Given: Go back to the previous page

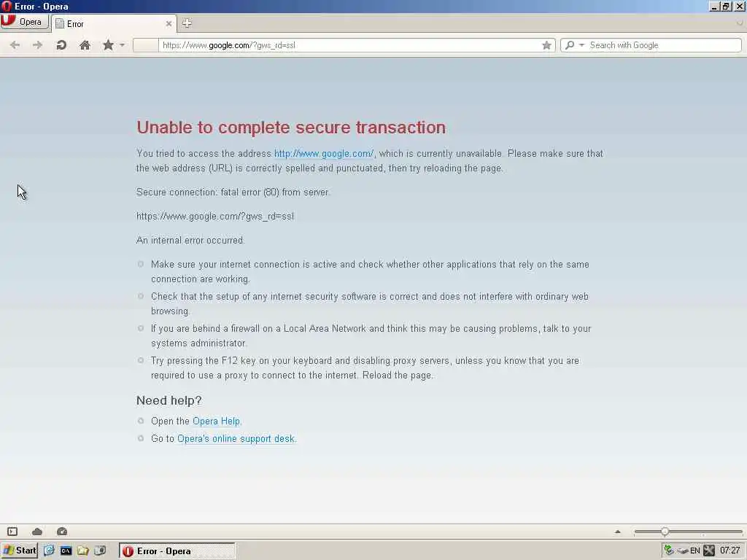Looking at the screenshot, I should pos(15,45).
